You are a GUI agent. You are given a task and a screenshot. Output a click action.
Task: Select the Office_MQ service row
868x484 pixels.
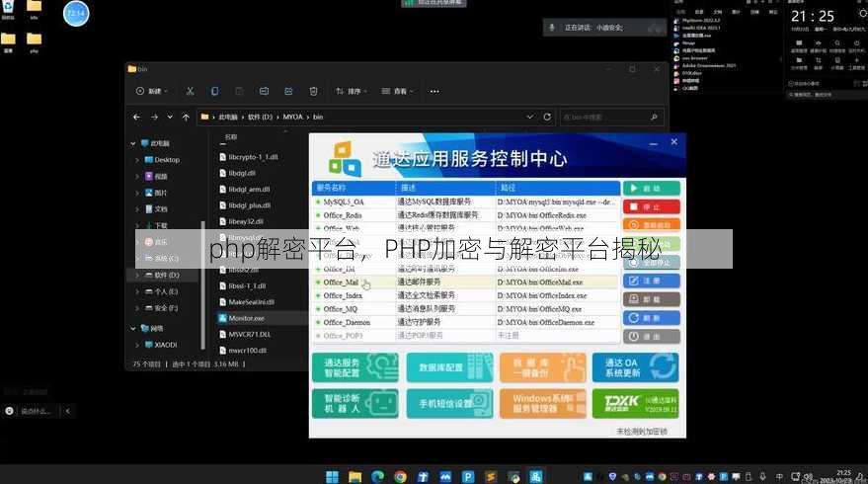[465, 309]
